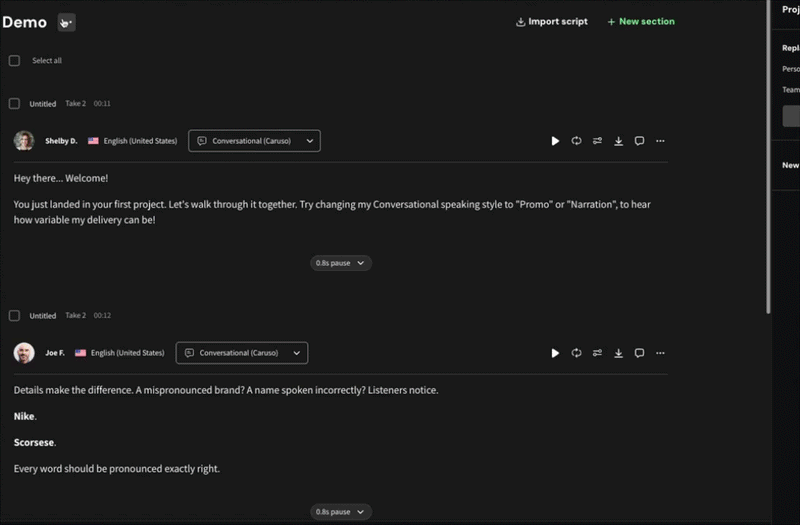Open comments on Joe F.'s section
Image resolution: width=800 pixels, height=525 pixels.
point(639,353)
